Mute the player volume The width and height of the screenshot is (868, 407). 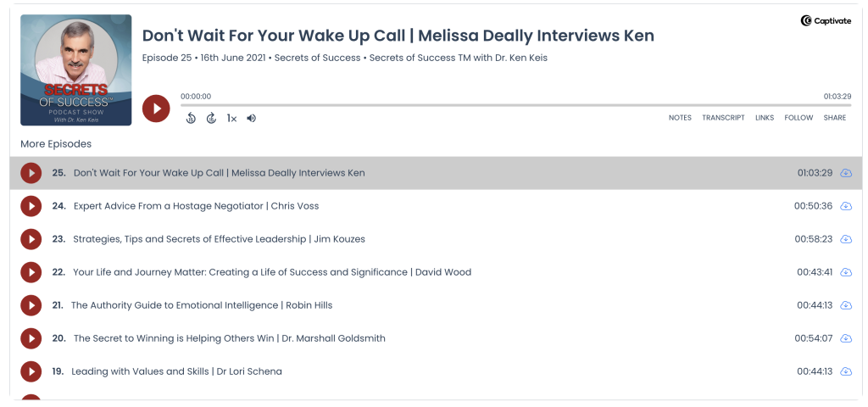point(252,118)
